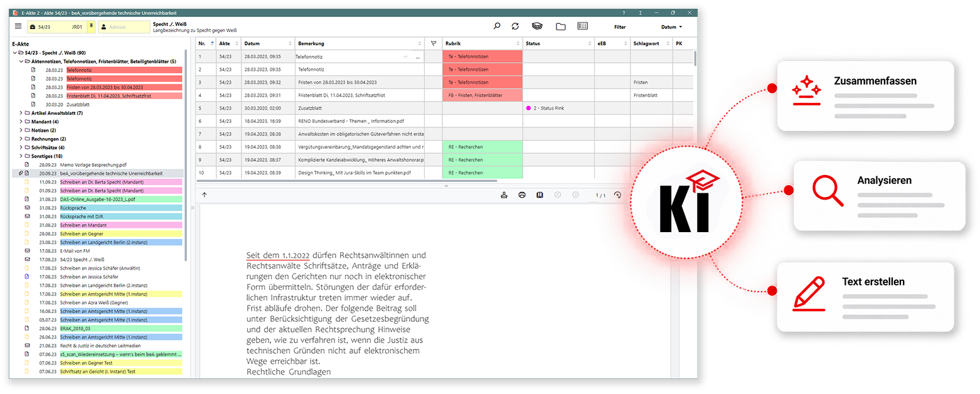The image size is (980, 394).
Task: Click the Text erstellen pencil icon
Action: [809, 295]
